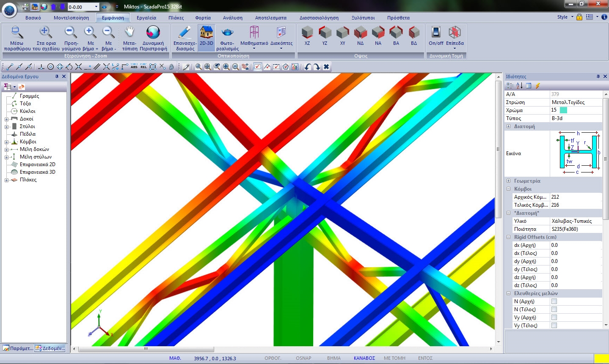Toggle ΜΕ ΤΟΜΗ in status bar

(x=394, y=358)
